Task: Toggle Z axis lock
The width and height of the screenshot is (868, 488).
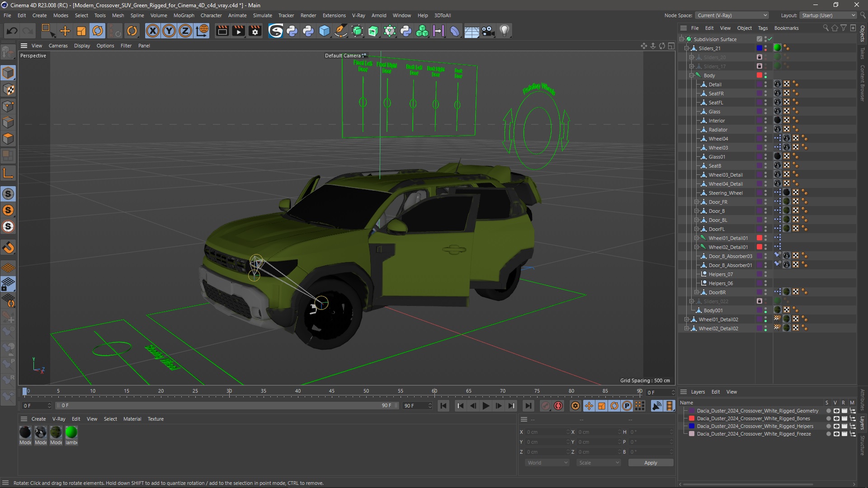Action: pyautogui.click(x=185, y=31)
